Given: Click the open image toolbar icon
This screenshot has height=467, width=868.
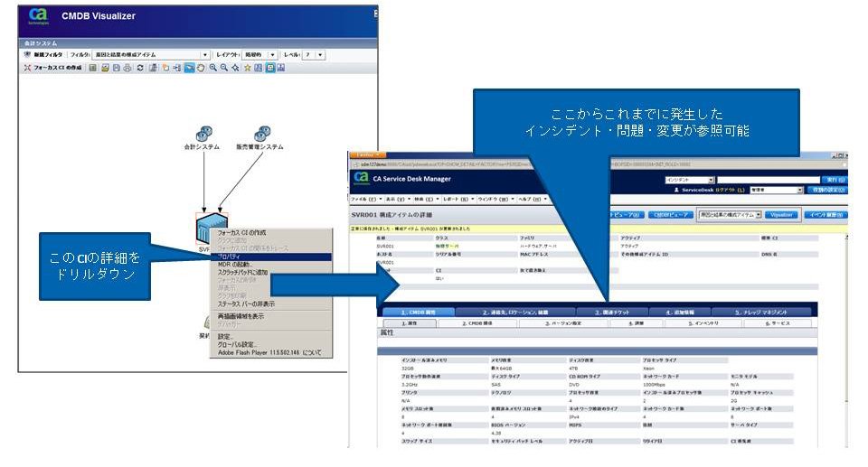Looking at the screenshot, I should 105,68.
